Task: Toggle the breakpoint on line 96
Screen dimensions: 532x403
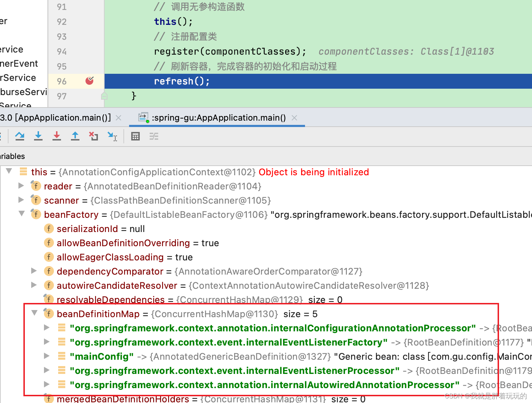Action: point(89,81)
